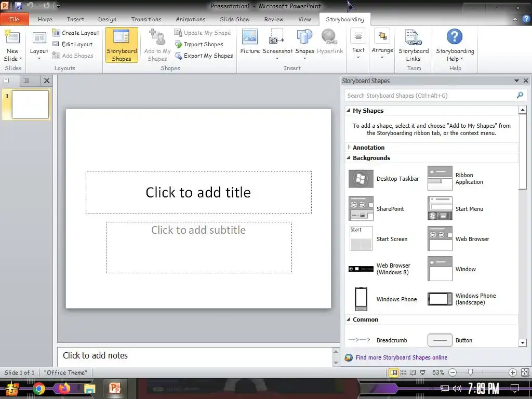Image resolution: width=532 pixels, height=399 pixels.
Task: Switch to Normal view in status bar
Action: click(394, 373)
